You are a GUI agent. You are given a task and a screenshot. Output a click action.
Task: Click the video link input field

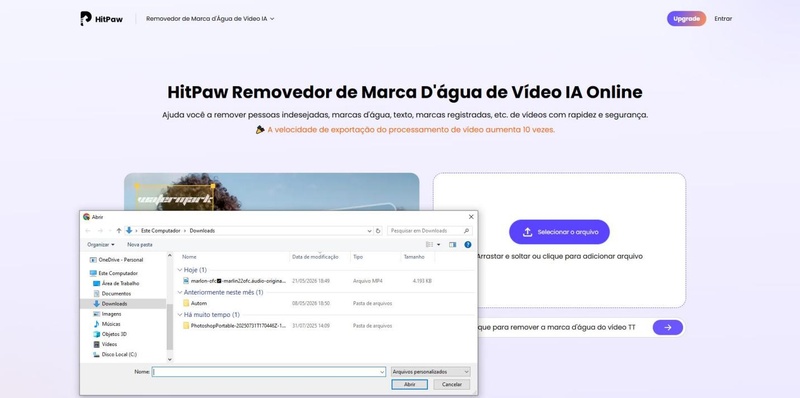[x=561, y=328]
